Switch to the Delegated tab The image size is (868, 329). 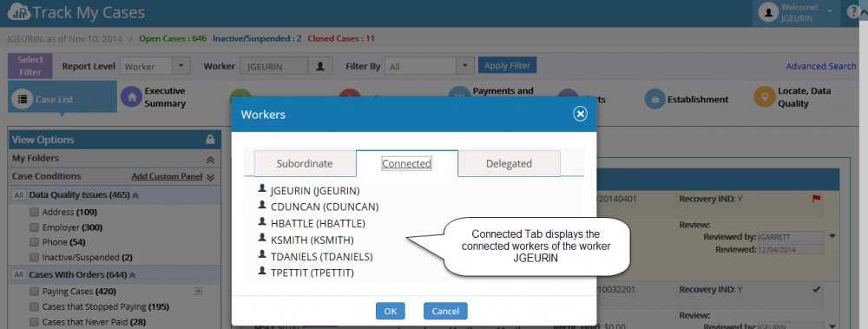(x=510, y=163)
